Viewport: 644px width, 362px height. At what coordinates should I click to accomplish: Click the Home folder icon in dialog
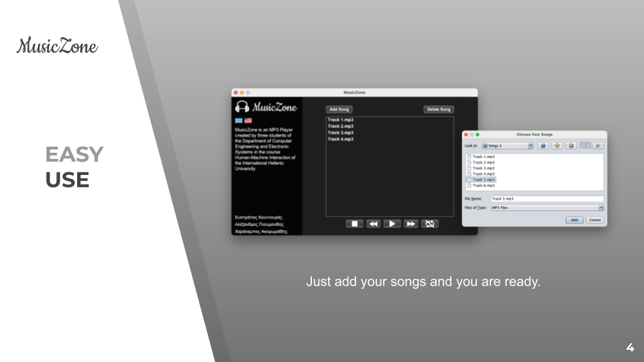[x=557, y=145]
